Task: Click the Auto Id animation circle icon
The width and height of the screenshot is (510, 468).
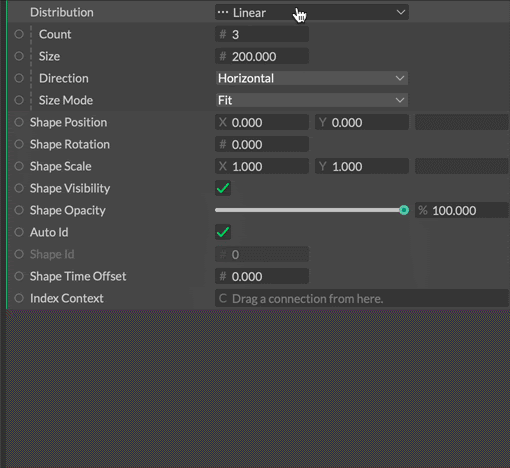Action: pyautogui.click(x=19, y=232)
